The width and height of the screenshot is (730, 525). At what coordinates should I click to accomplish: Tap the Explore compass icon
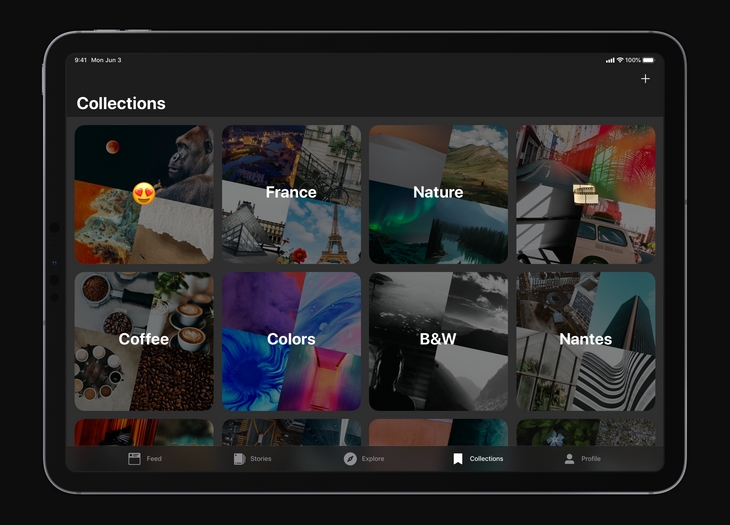point(350,459)
